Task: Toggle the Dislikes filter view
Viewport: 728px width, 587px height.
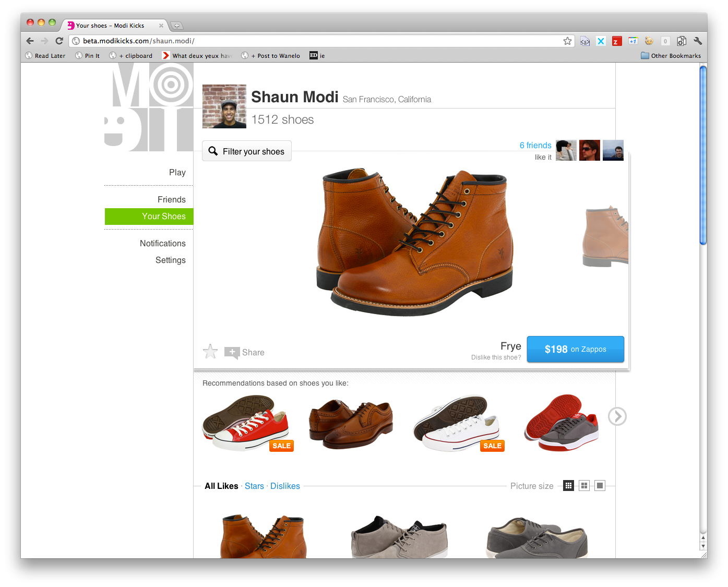Action: (285, 486)
